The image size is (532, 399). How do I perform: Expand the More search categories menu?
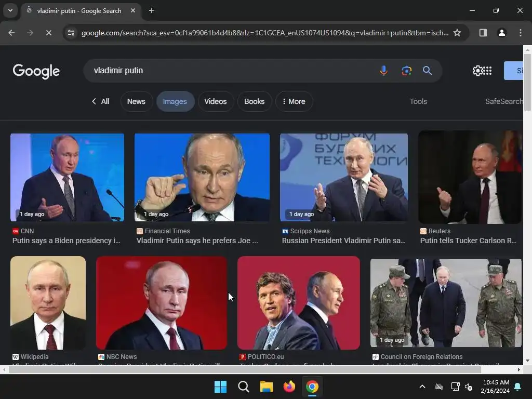(x=294, y=101)
